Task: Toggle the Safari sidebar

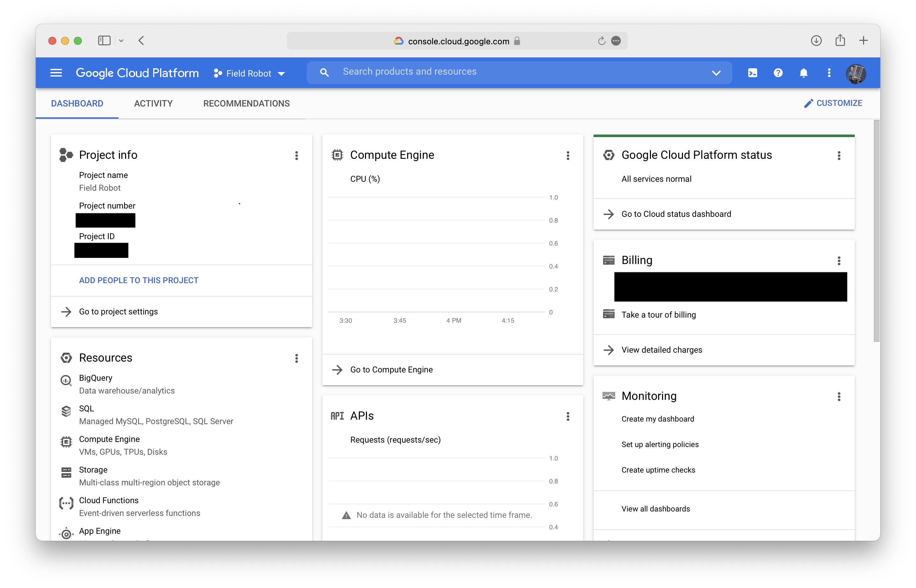Action: pyautogui.click(x=104, y=40)
